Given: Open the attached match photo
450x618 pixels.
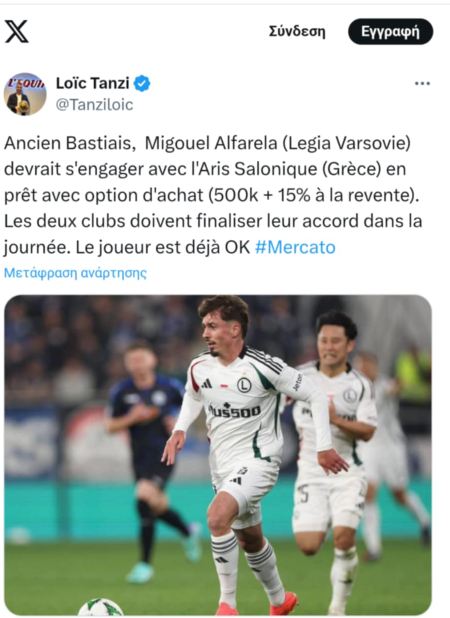Looking at the screenshot, I should 218,455.
